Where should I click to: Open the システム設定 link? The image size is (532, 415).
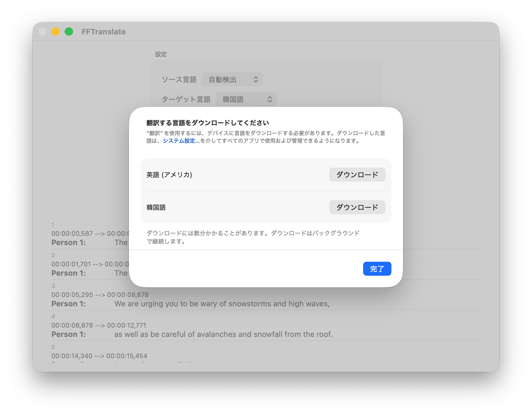point(181,141)
